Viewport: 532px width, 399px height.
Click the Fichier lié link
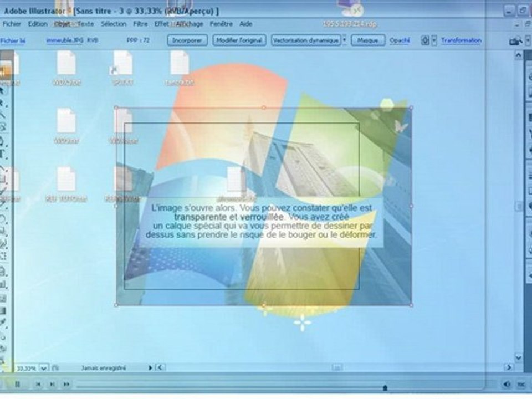click(x=13, y=40)
